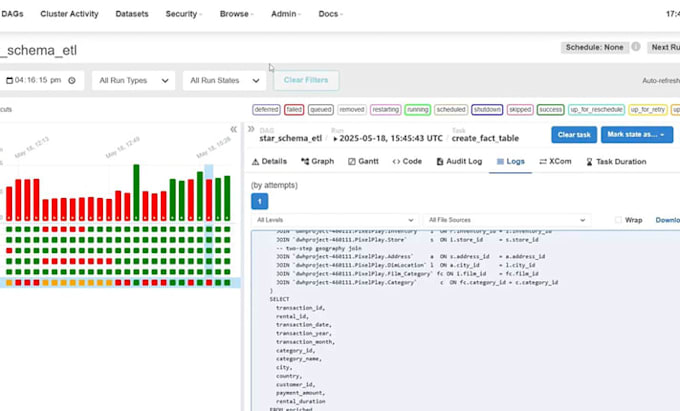Open Datasets page
The image size is (680, 411).
pyautogui.click(x=132, y=14)
